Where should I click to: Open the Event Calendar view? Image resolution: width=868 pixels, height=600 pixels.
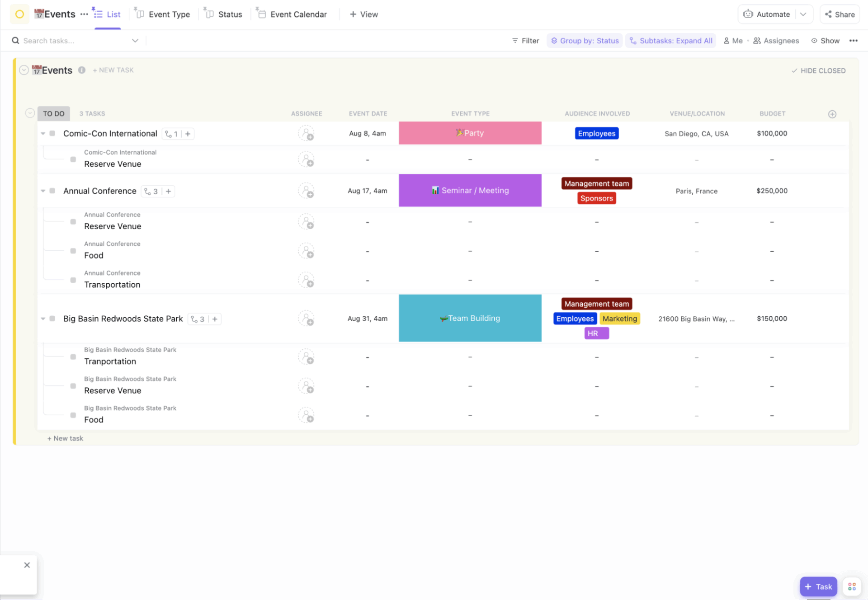(292, 14)
